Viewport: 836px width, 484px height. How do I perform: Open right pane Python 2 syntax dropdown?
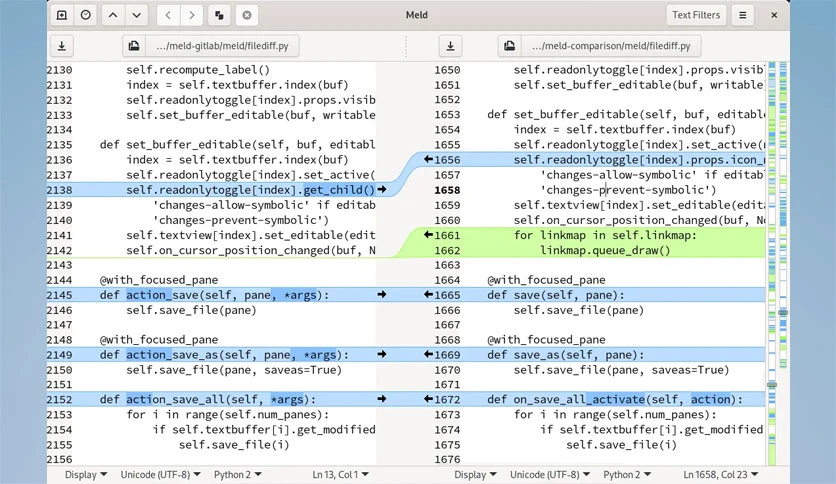(x=627, y=474)
